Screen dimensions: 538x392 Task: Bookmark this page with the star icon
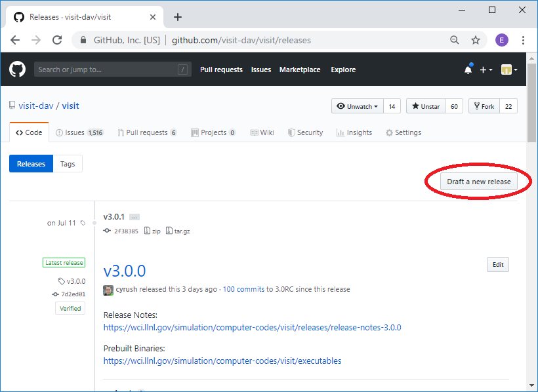coord(476,40)
